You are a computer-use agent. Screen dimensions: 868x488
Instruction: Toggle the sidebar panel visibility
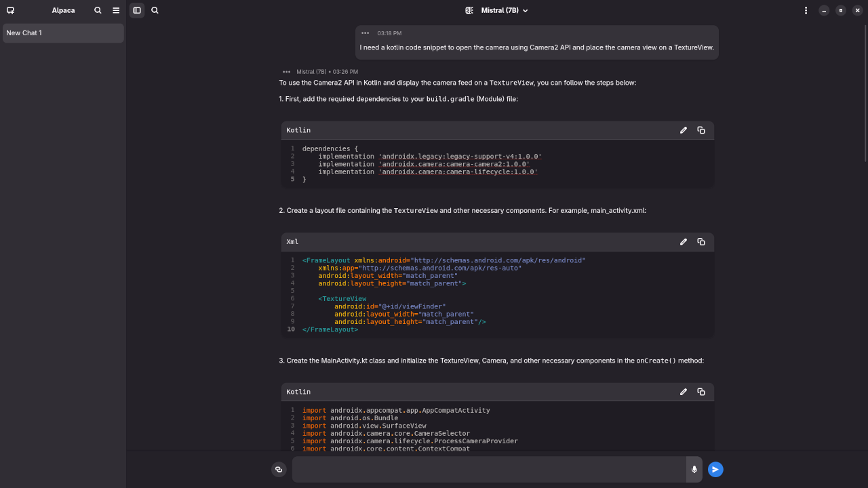pos(137,10)
